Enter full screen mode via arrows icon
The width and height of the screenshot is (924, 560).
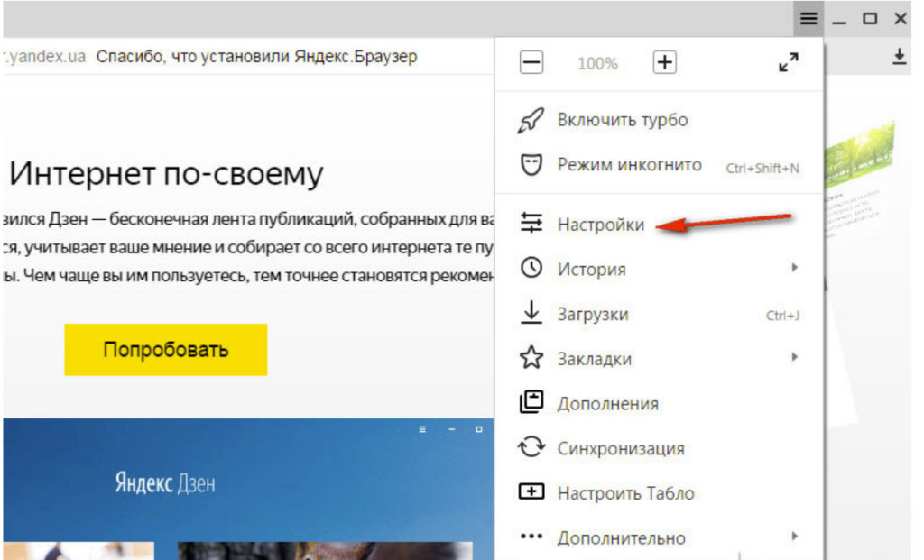point(789,62)
